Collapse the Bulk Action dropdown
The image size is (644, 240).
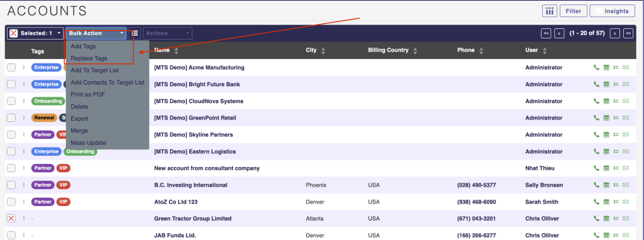point(96,33)
